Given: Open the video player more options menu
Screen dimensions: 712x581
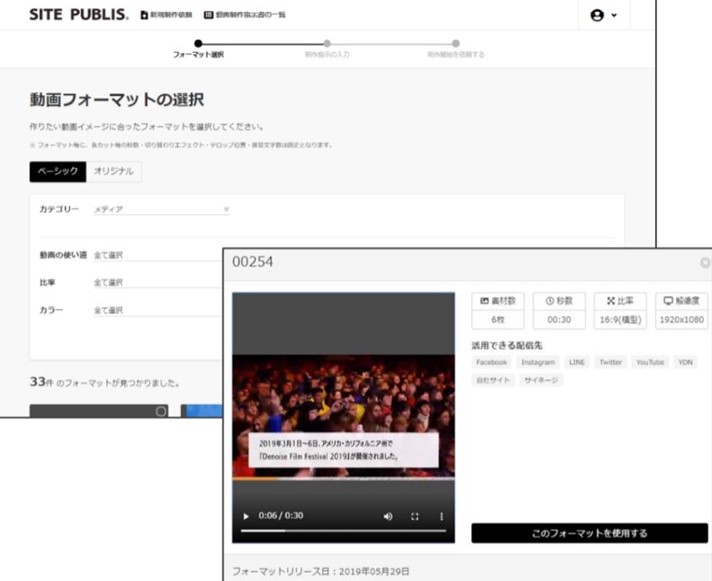Looking at the screenshot, I should 441,516.
